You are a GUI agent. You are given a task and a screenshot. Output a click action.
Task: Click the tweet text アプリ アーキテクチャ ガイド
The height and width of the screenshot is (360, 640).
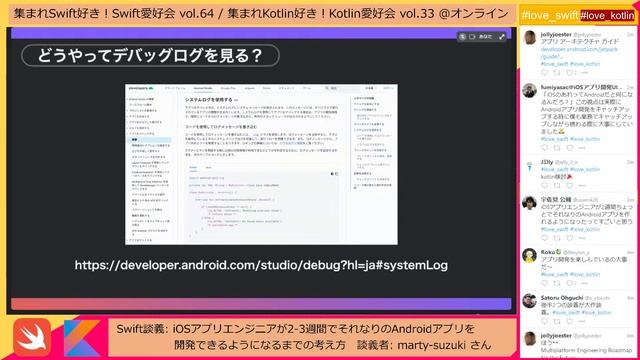580,42
